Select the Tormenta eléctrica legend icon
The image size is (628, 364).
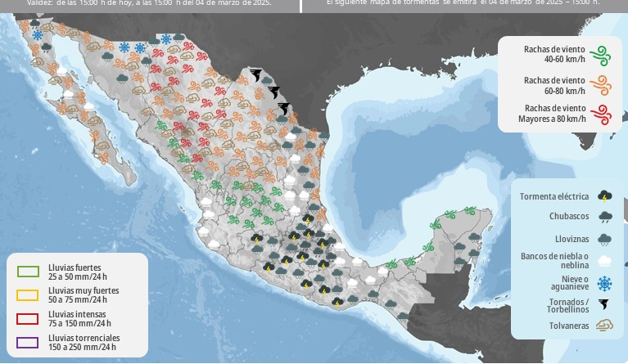point(605,196)
